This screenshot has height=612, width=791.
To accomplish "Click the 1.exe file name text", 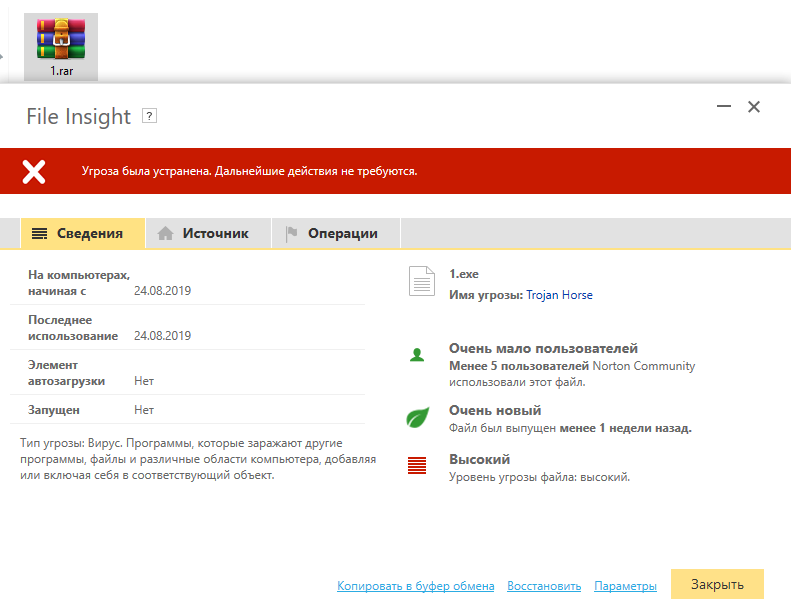I will (464, 274).
